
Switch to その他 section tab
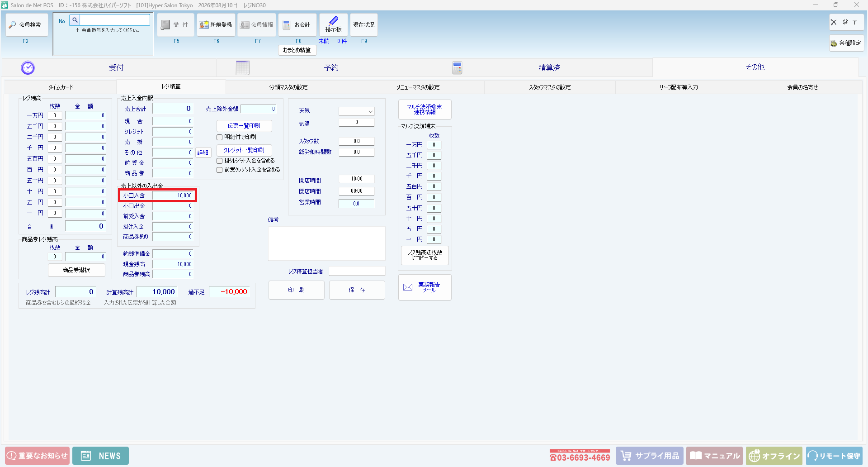pos(755,67)
